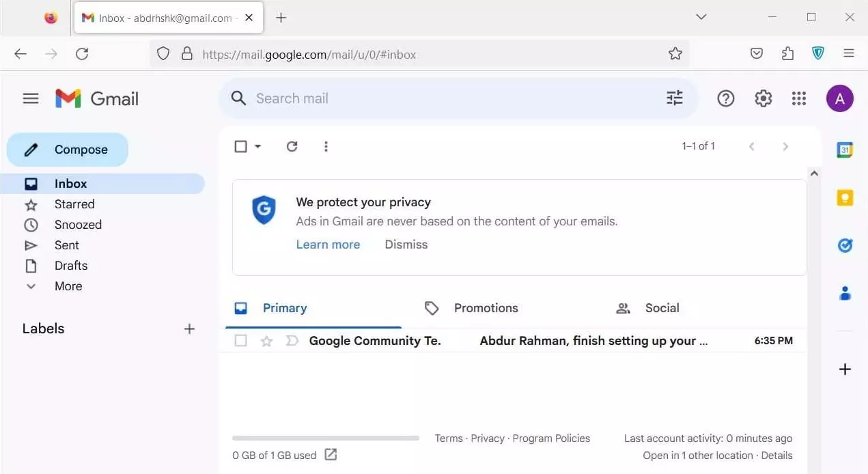Open the Pocket save icon
The width and height of the screenshot is (868, 474).
pos(757,54)
